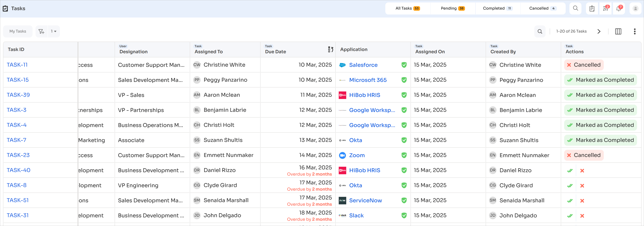Viewport: 644px width, 226px height.
Task: Click the ServiceNow logo icon
Action: click(342, 200)
